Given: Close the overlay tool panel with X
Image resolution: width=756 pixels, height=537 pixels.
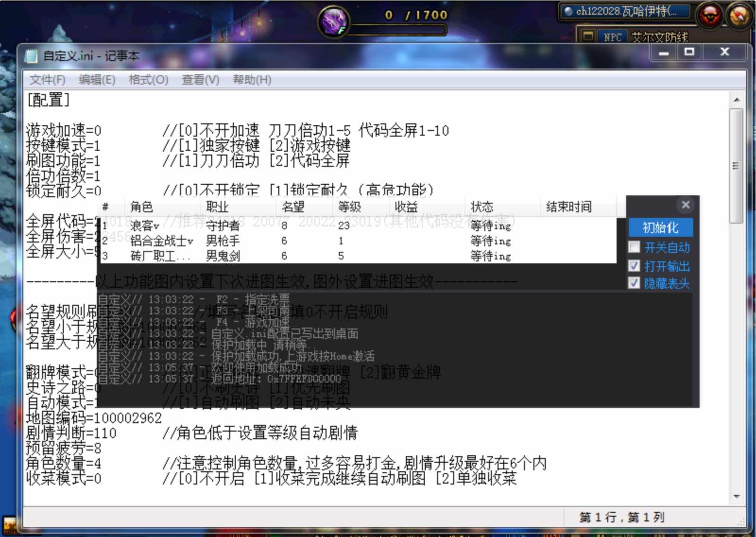Looking at the screenshot, I should pyautogui.click(x=686, y=205).
